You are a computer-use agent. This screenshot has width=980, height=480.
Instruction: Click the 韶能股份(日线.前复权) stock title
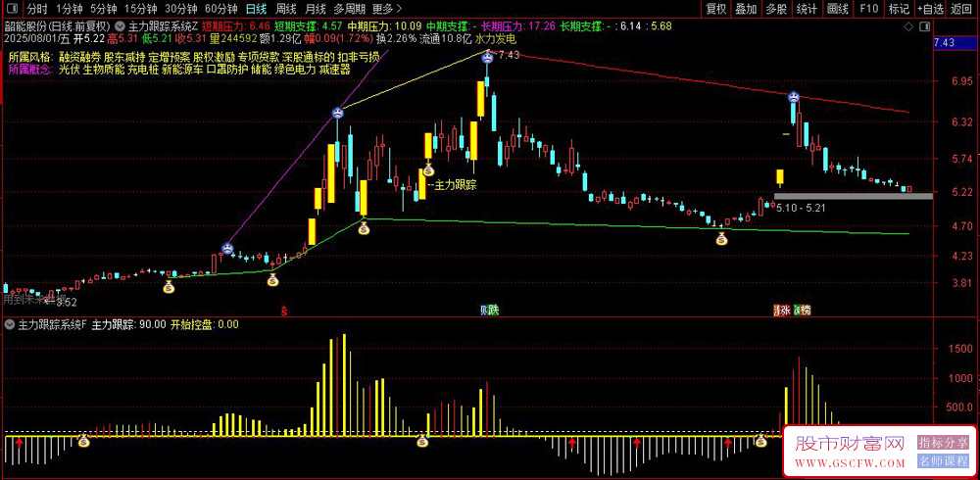point(58,26)
